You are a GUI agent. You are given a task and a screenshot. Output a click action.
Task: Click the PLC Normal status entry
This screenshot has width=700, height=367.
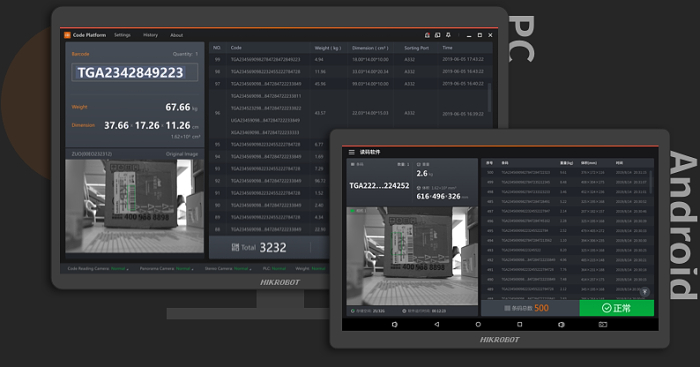274,269
